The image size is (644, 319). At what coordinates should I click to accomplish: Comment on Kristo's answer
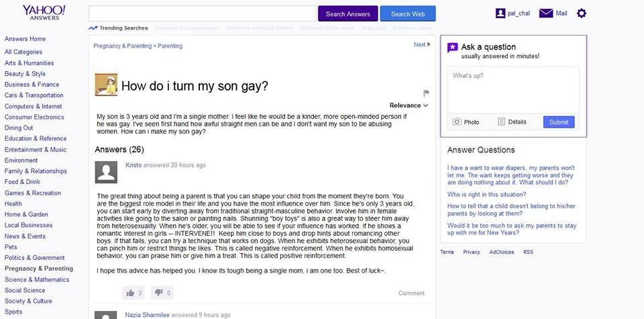coord(411,293)
